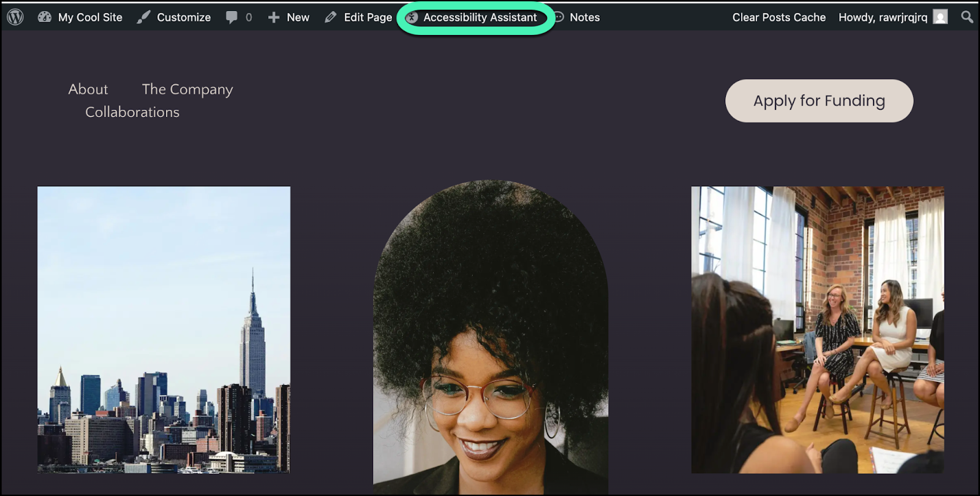Open the Howdy, rawrjrqjrq account menu
Image resolution: width=980 pixels, height=496 pixels.
(x=883, y=17)
